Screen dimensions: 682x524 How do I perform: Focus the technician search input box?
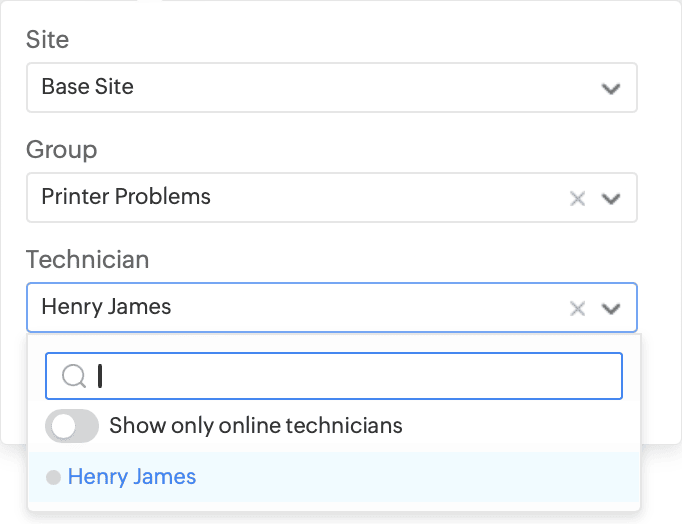tap(350, 376)
